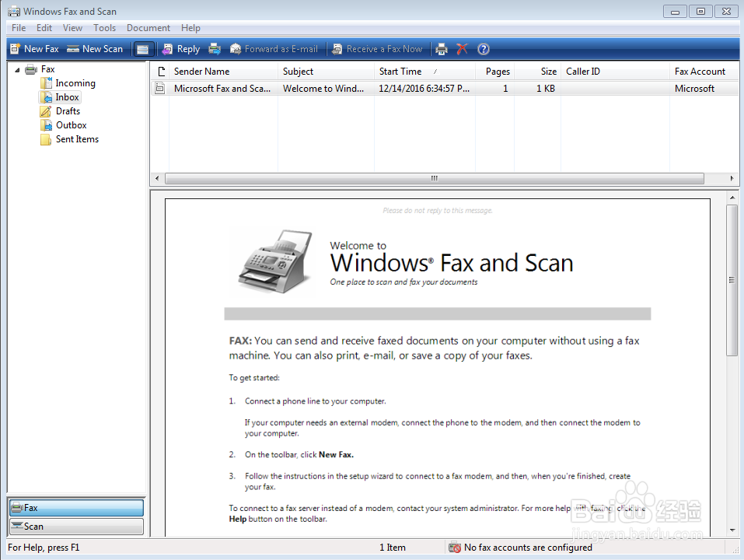Select the Microsoft Fax and Scan message row

pyautogui.click(x=445, y=88)
